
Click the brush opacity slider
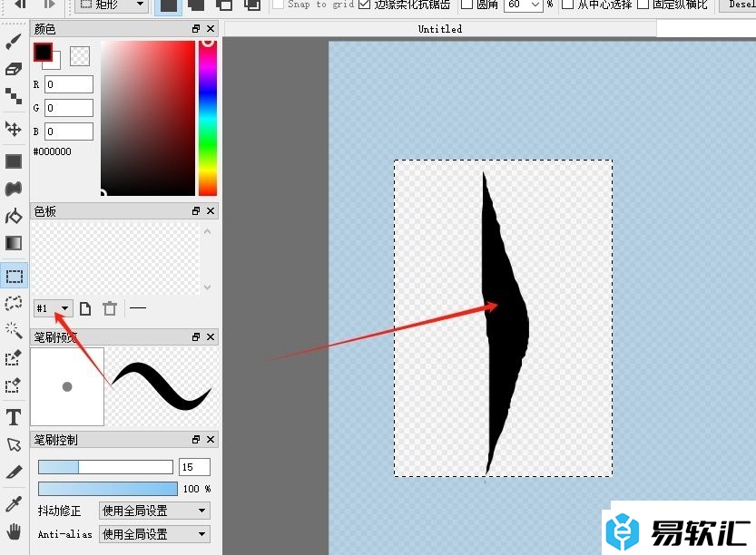point(107,489)
